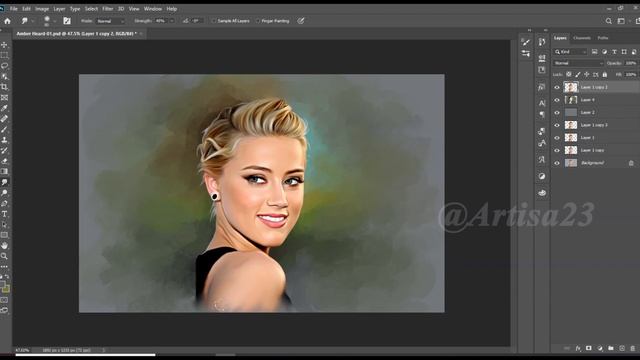Image resolution: width=640 pixels, height=360 pixels.
Task: Open the Smudge tool preset picker arrow
Action: [x=33, y=21]
